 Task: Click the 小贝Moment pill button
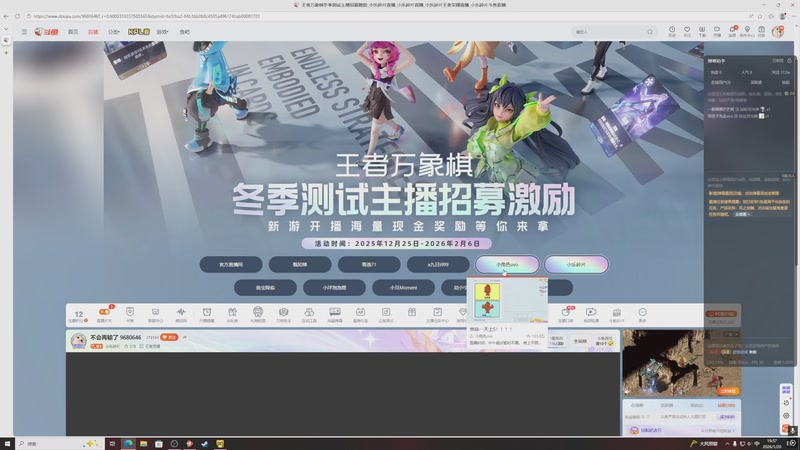[404, 287]
